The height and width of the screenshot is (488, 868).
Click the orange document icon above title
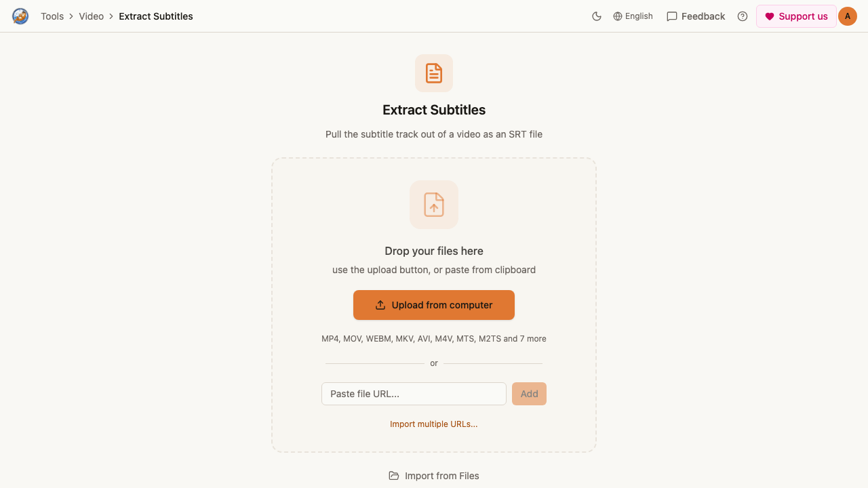click(x=434, y=73)
